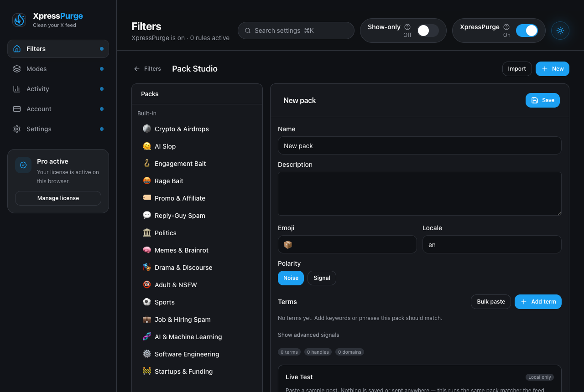This screenshot has height=392, width=584.
Task: Open Bulk paste for terms
Action: pos(491,302)
